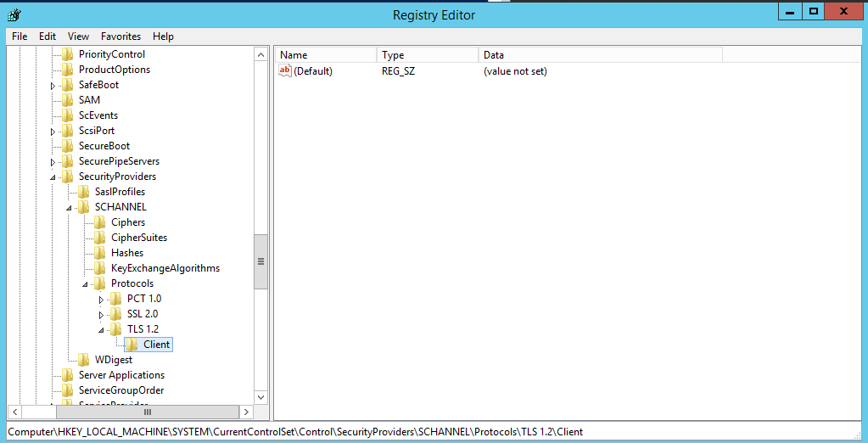This screenshot has width=868, height=443.
Task: Click the horizontal scrollbar right arrow
Action: tap(247, 412)
